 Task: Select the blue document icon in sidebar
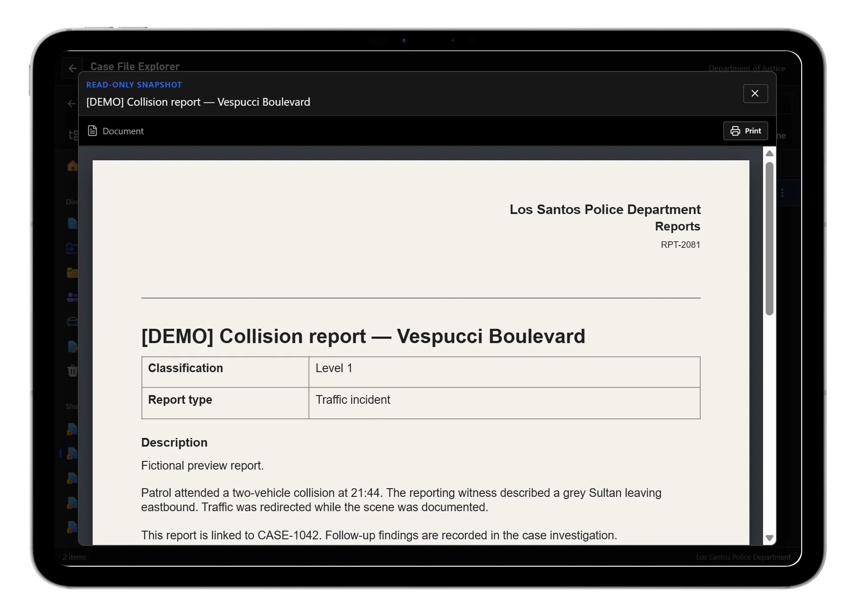click(x=72, y=223)
